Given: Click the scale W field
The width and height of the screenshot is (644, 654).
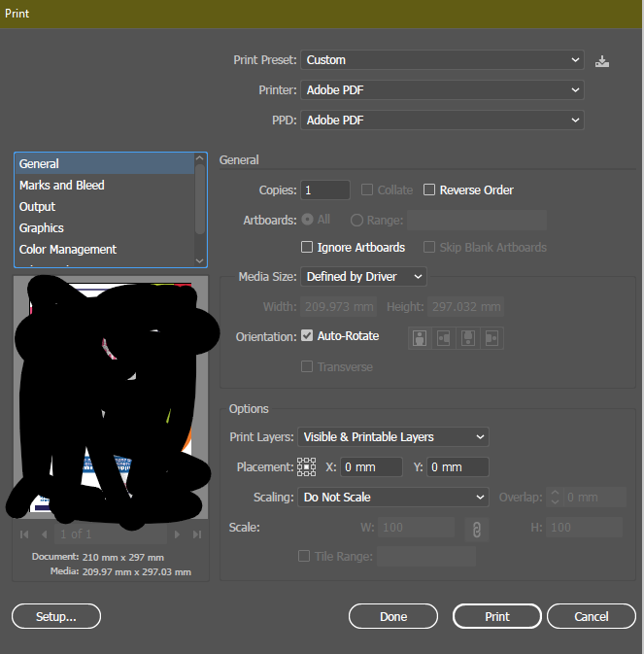Looking at the screenshot, I should point(416,528).
